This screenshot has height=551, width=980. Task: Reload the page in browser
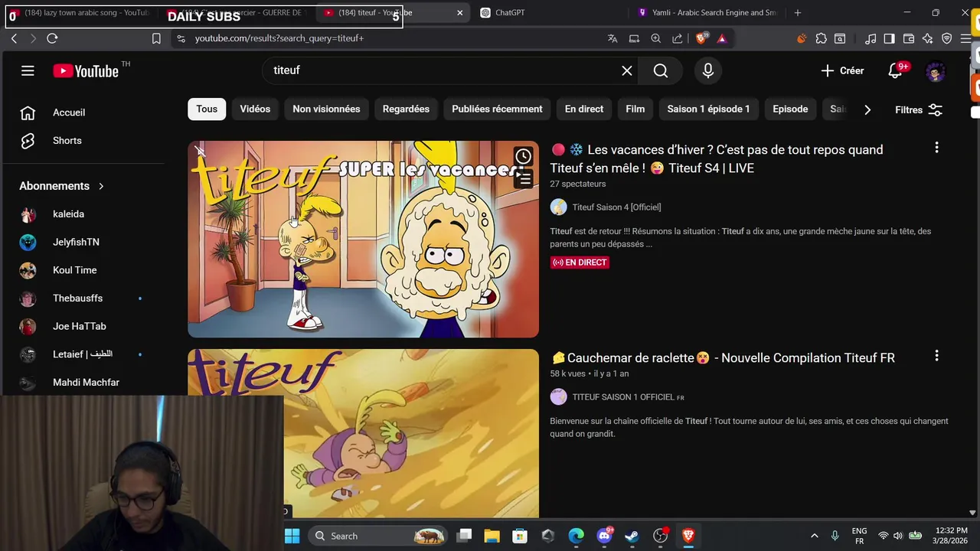click(52, 38)
